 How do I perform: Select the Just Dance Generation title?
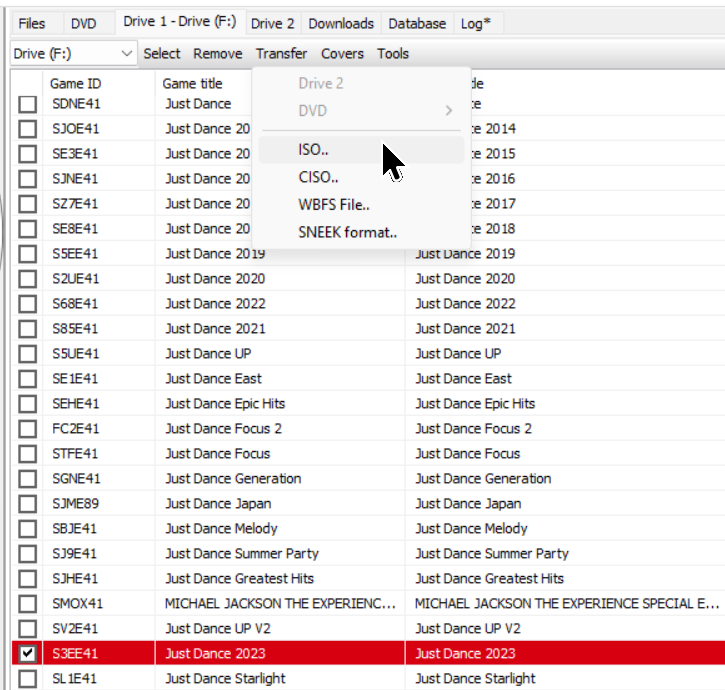tap(233, 479)
